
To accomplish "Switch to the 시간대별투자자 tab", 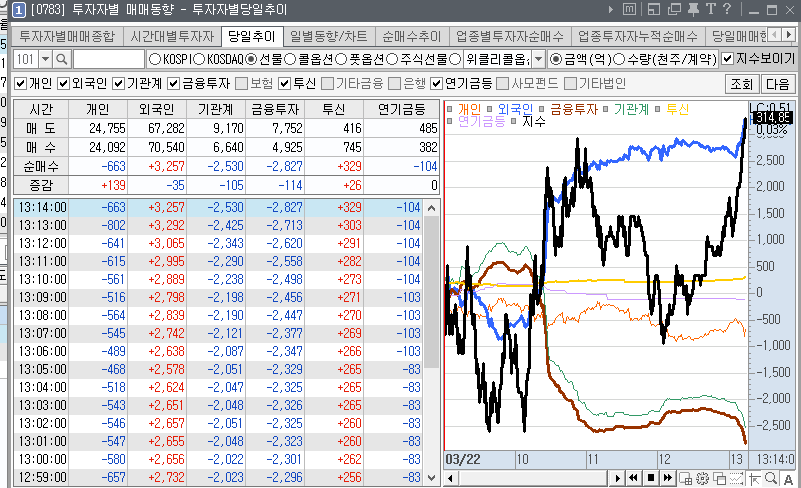I will click(x=172, y=36).
